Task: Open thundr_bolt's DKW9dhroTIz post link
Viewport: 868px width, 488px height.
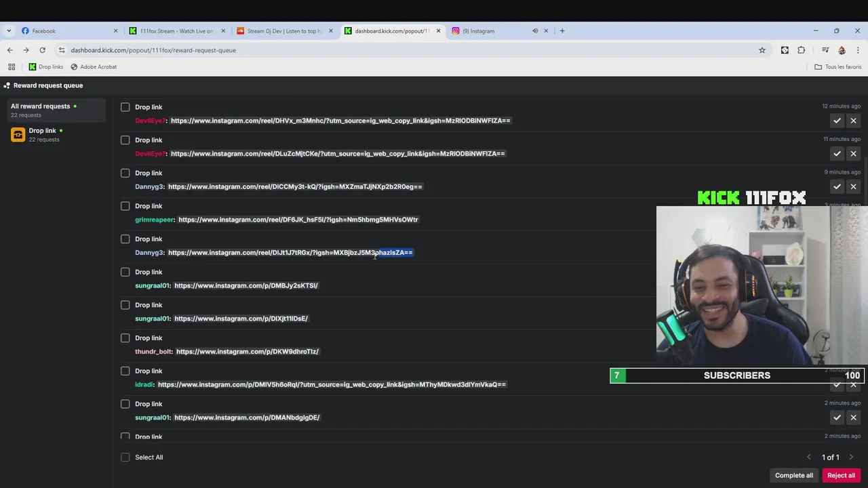Action: (248, 352)
